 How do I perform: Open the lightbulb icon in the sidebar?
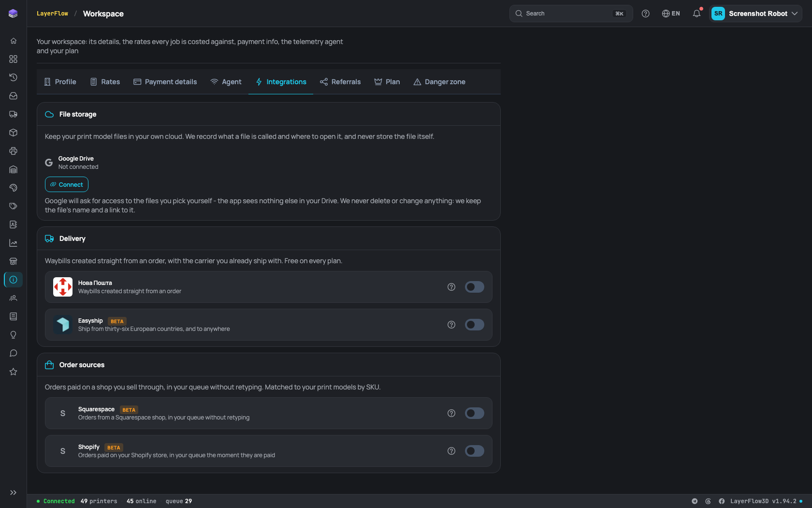point(13,335)
